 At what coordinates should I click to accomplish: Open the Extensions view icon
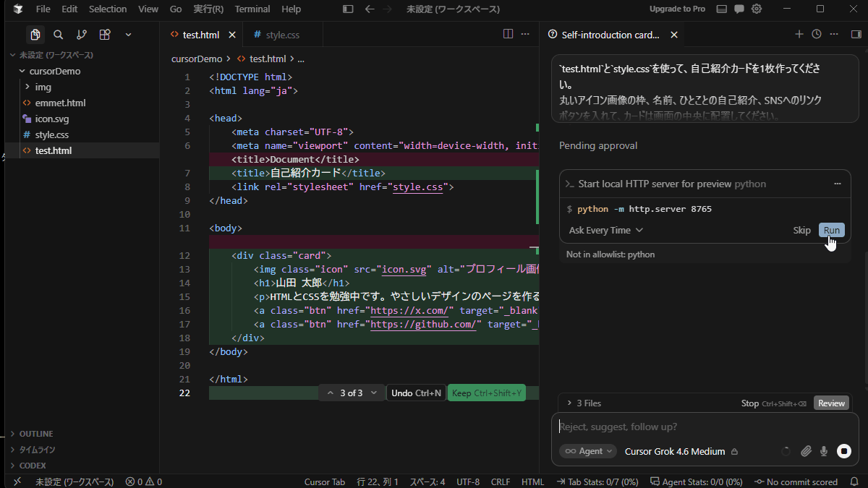pos(105,35)
